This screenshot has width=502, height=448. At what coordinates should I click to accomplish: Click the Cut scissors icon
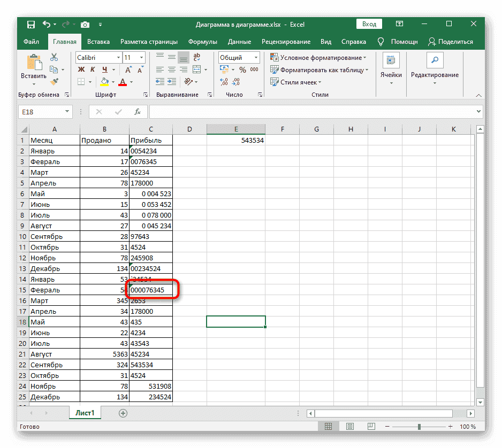pos(54,57)
